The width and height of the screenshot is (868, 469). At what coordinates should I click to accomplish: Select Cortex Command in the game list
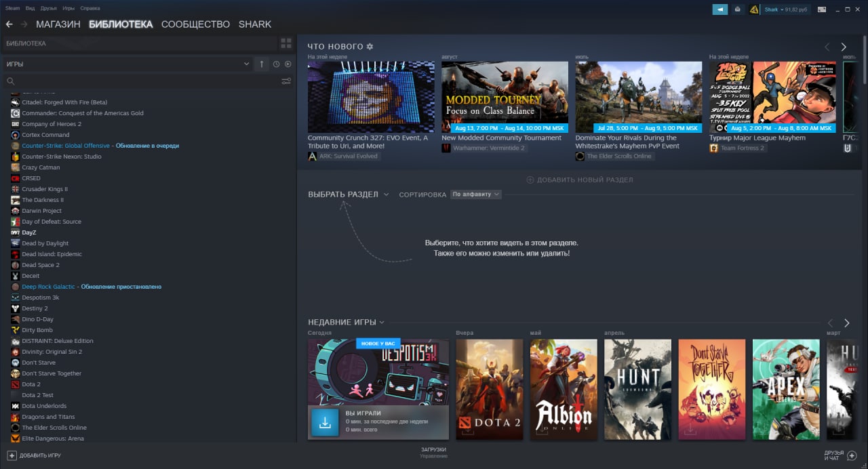point(45,135)
